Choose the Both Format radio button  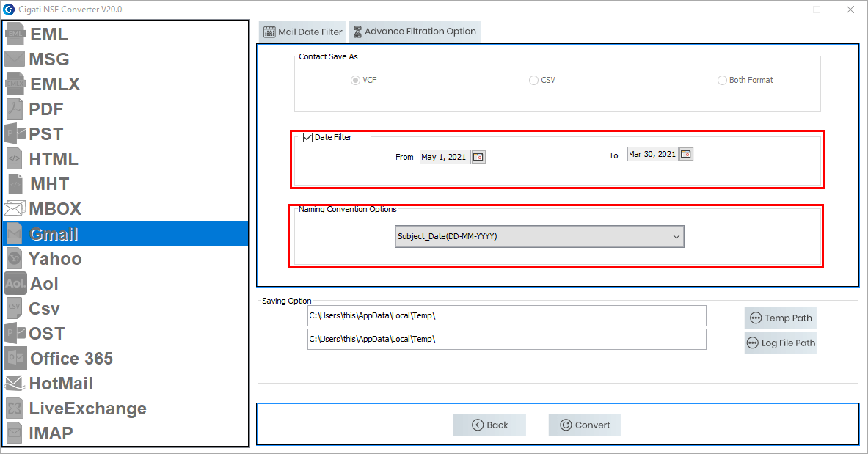pos(722,80)
